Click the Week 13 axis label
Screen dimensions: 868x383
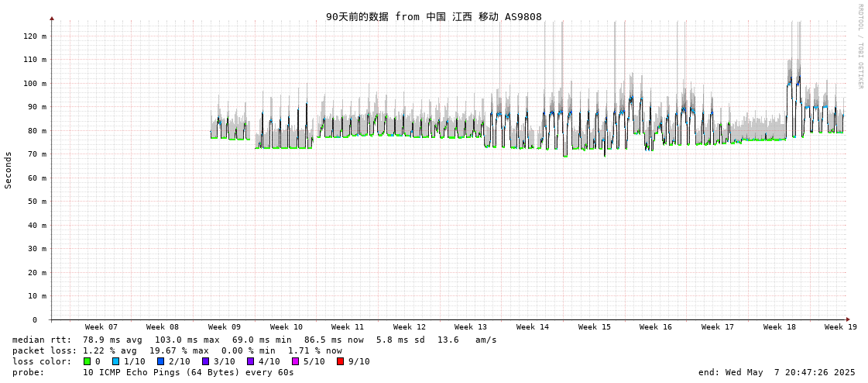[471, 327]
